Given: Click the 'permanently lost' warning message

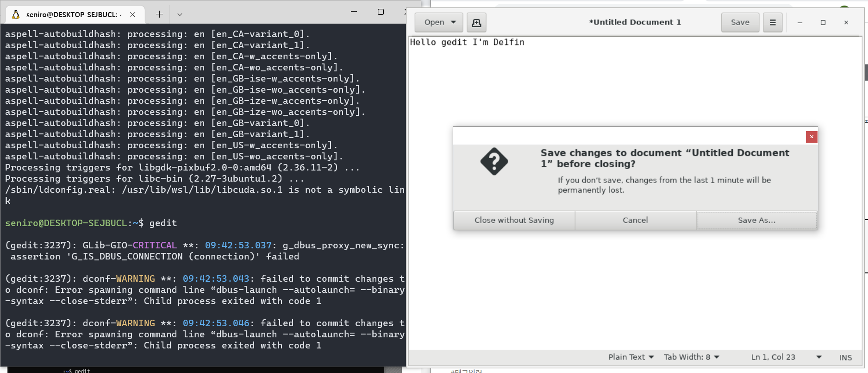Looking at the screenshot, I should (x=664, y=185).
